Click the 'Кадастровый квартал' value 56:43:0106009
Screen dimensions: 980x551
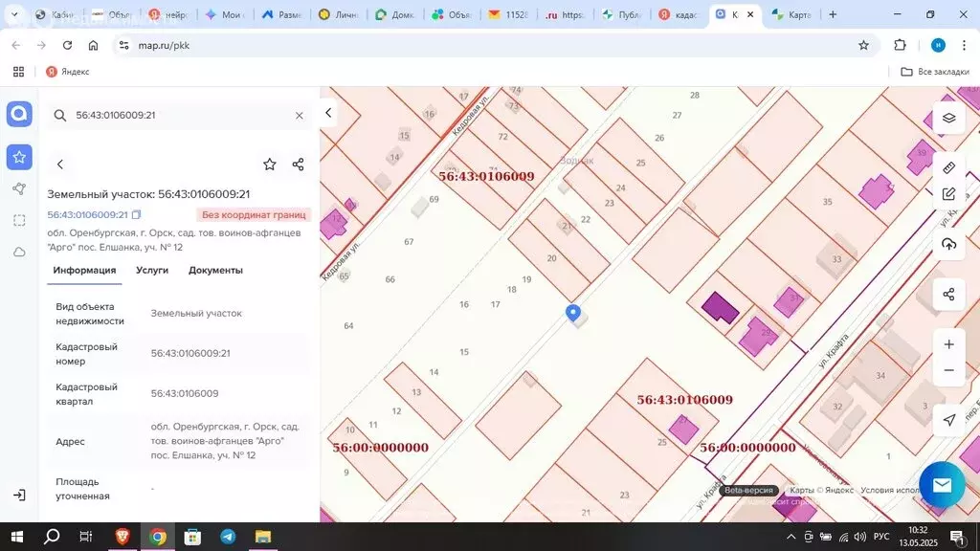pos(185,393)
